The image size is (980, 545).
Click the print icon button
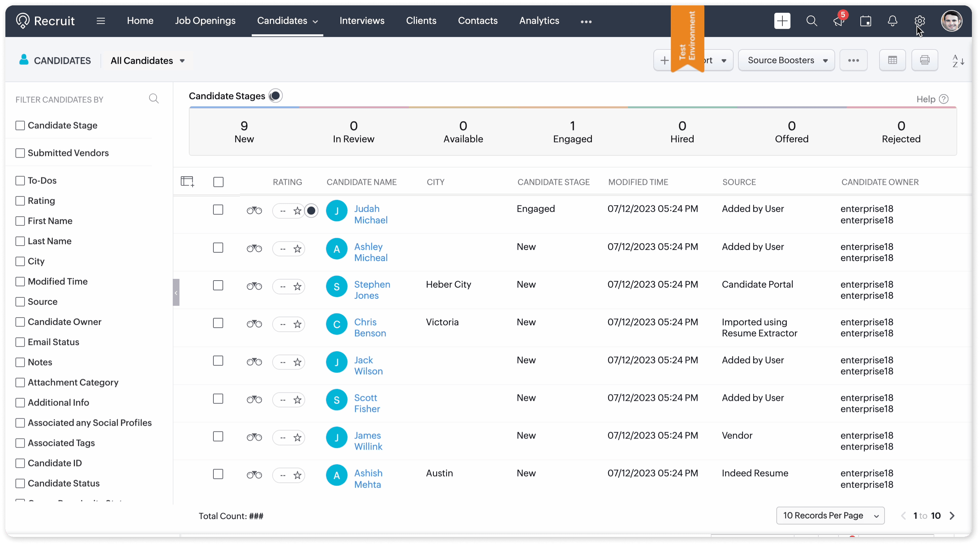925,60
